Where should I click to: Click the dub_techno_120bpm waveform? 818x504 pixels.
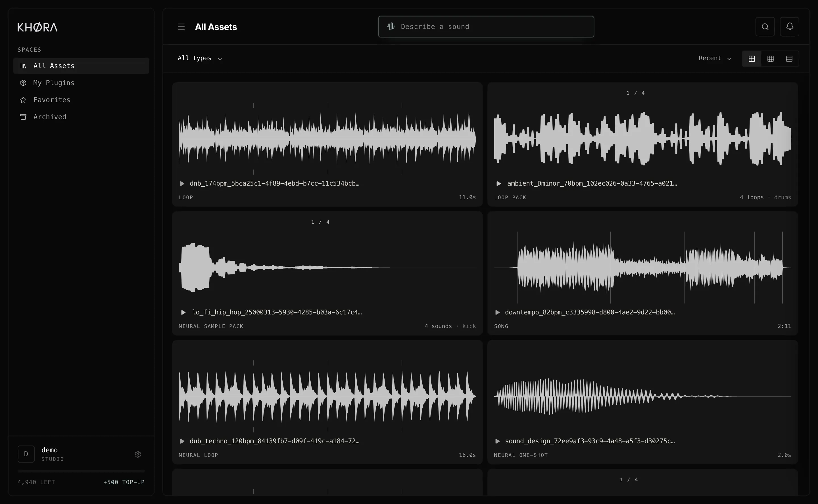tap(327, 396)
